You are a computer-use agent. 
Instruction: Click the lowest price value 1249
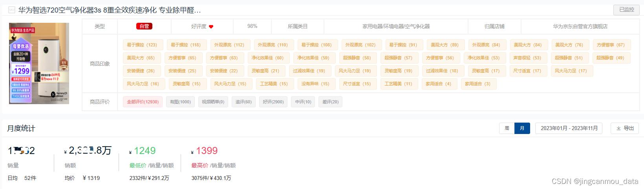[145, 151]
